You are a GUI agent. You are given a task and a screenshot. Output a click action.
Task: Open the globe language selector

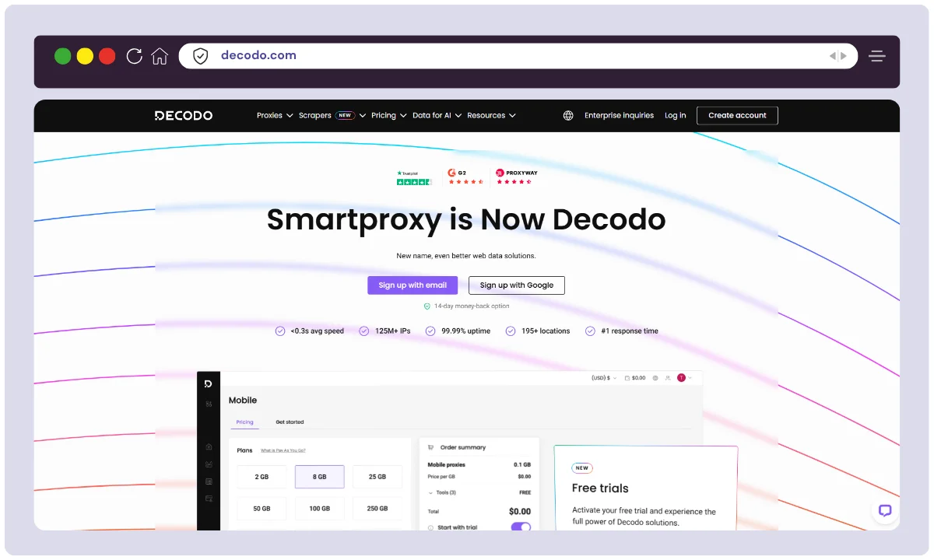tap(568, 115)
